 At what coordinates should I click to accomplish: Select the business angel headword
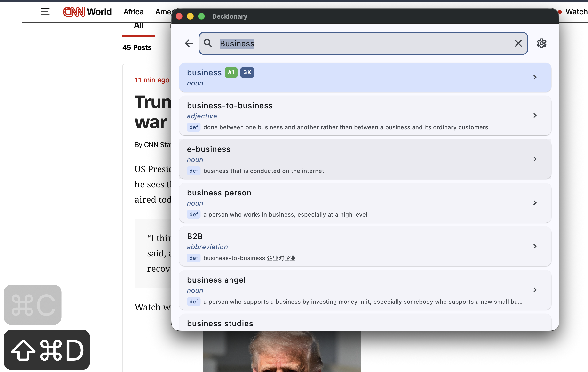216,280
